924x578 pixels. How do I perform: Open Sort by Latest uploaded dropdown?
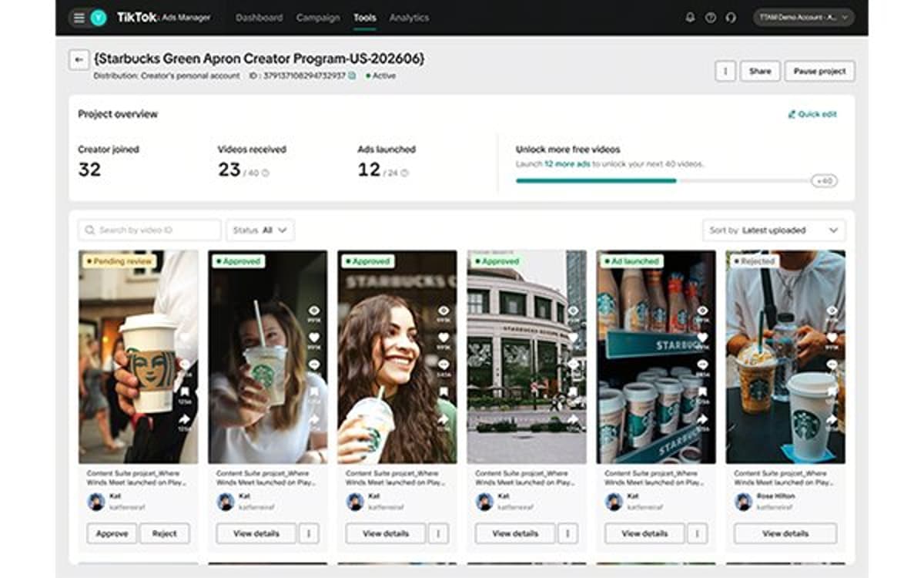pyautogui.click(x=774, y=230)
